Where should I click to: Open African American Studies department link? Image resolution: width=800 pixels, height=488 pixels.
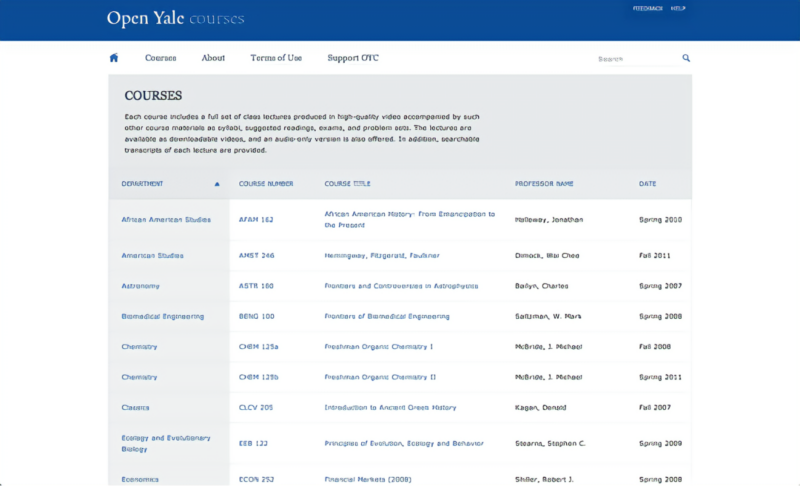click(x=166, y=219)
